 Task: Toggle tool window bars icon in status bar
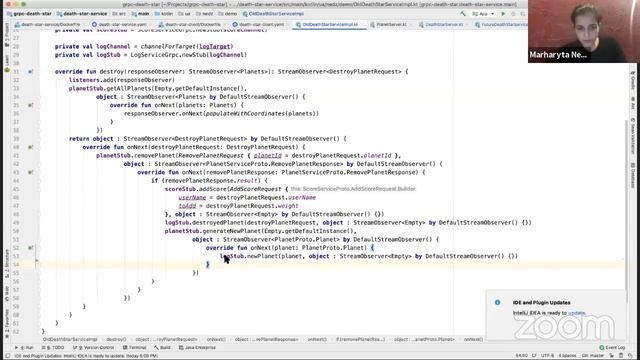click(x=7, y=356)
